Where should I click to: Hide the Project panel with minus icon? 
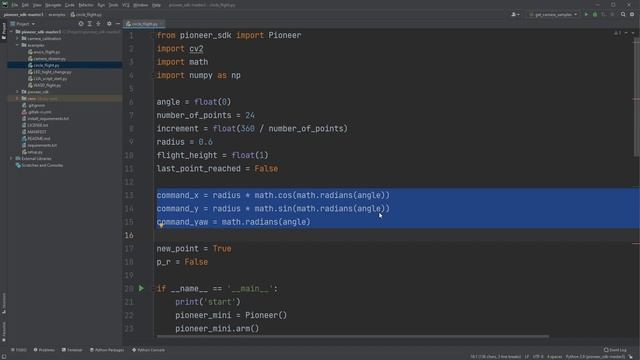pyautogui.click(x=118, y=24)
